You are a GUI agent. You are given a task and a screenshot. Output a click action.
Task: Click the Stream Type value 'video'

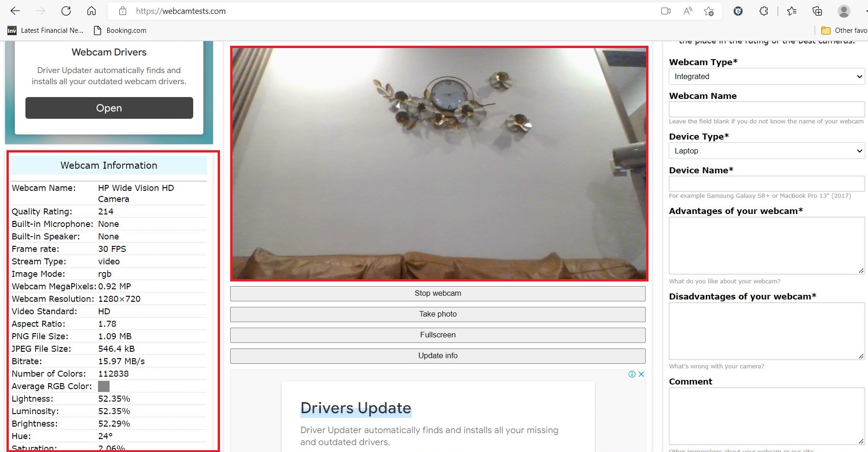[109, 262]
